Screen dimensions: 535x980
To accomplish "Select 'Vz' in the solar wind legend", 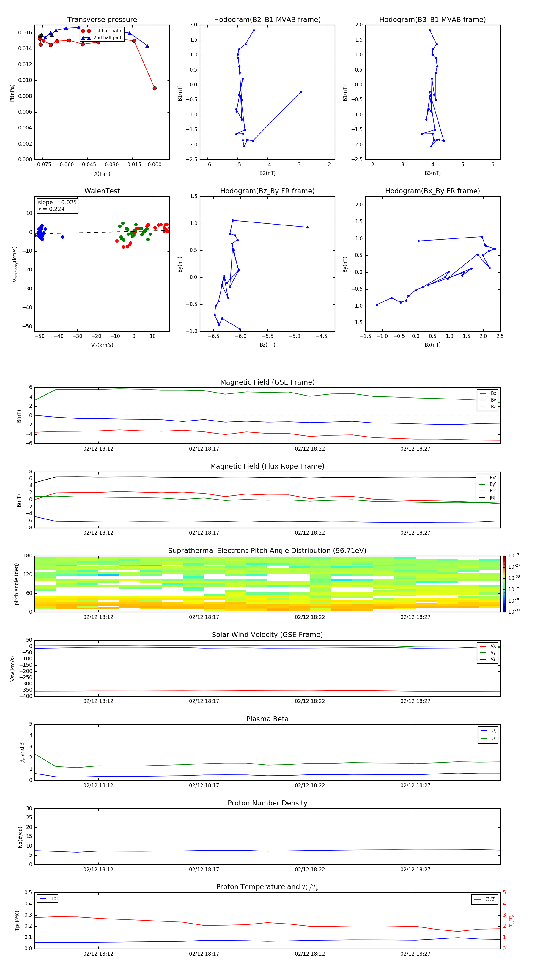I will click(488, 659).
